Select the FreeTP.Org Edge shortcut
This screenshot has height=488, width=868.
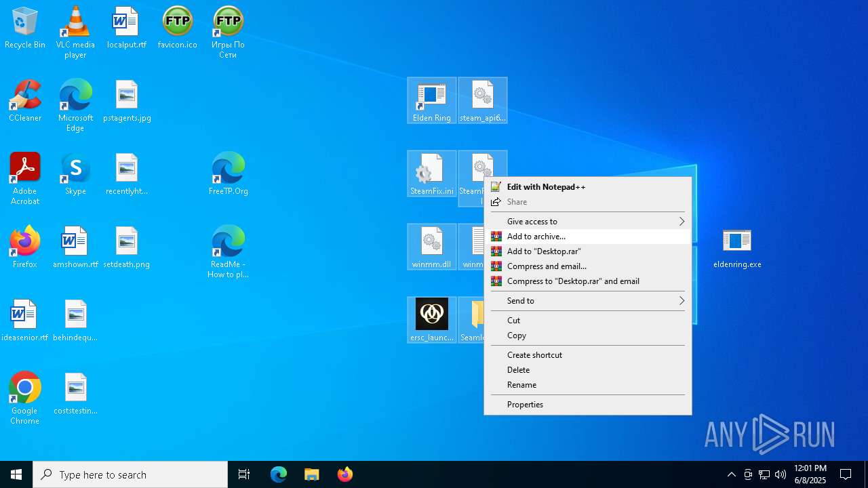tap(228, 175)
